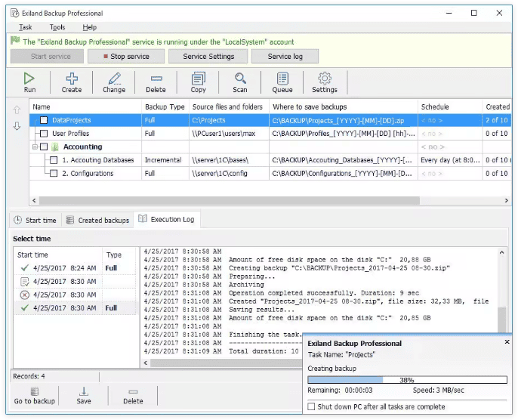The height and width of the screenshot is (420, 518).
Task: Click the 8:24 AM success checkmark
Action: point(24,268)
